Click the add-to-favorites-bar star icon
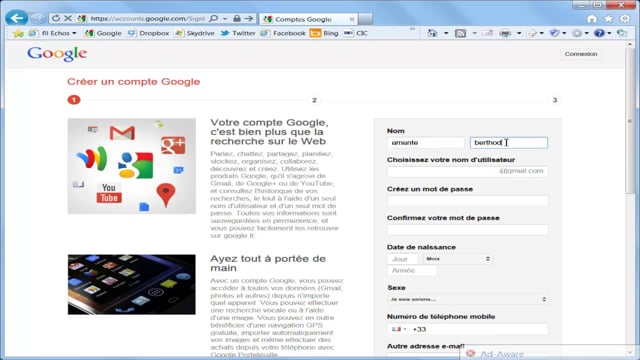Image resolution: width=640 pixels, height=360 pixels. 18,33
